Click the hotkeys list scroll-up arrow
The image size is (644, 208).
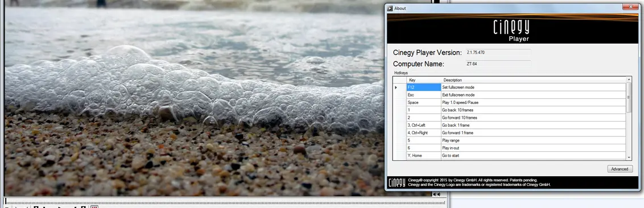(x=629, y=79)
